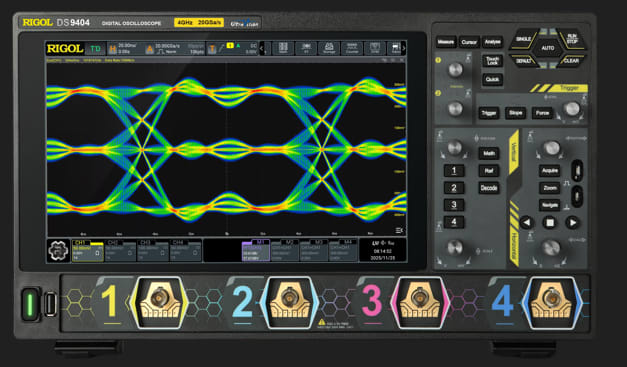This screenshot has width=627, height=367.
Task: Select the pink channel 3 BNC connector
Action: (419, 303)
